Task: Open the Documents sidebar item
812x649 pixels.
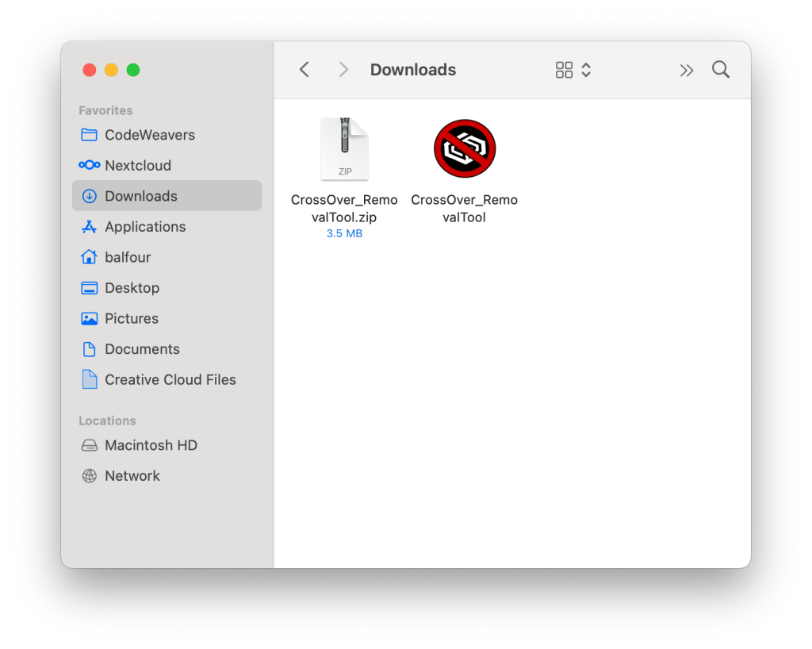Action: (x=142, y=349)
